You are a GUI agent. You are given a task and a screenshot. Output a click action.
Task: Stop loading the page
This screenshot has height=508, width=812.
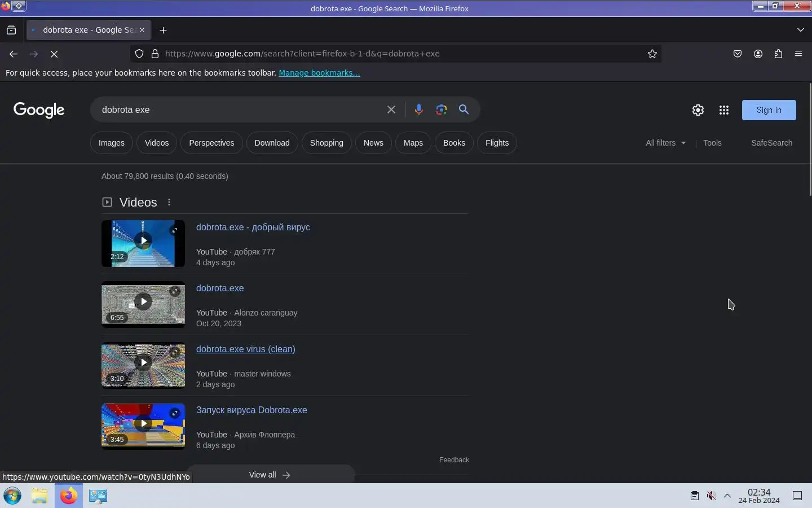click(x=54, y=54)
